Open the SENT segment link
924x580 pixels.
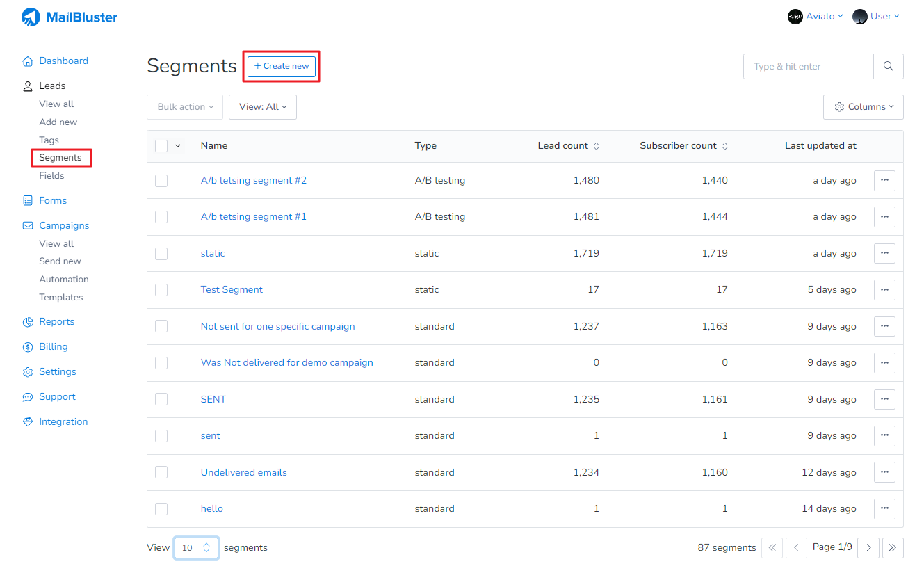[x=213, y=399]
